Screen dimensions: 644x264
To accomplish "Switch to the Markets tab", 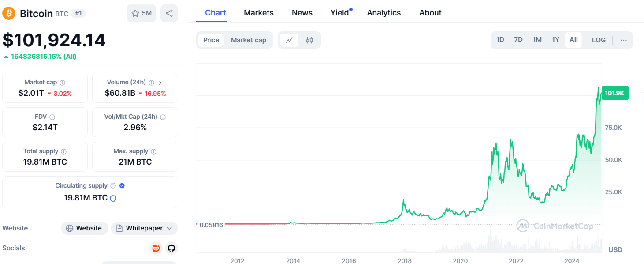I will click(259, 13).
